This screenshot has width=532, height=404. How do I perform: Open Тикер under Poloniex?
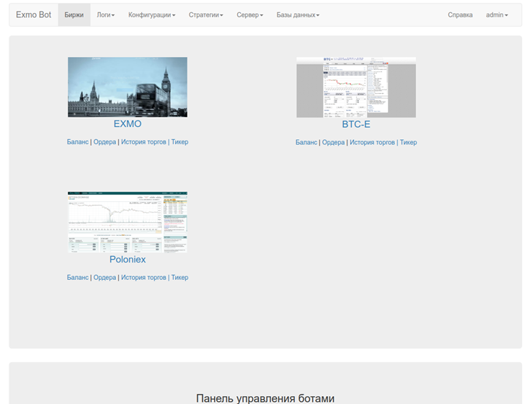179,277
